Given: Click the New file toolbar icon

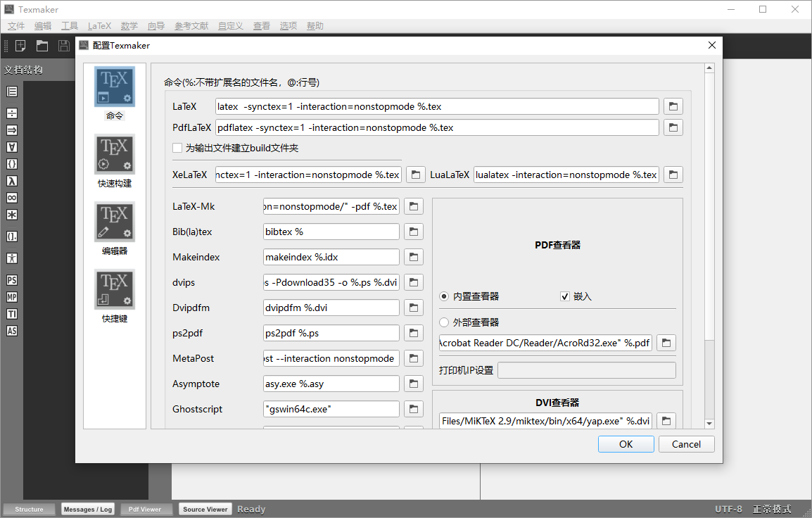Looking at the screenshot, I should tap(20, 46).
